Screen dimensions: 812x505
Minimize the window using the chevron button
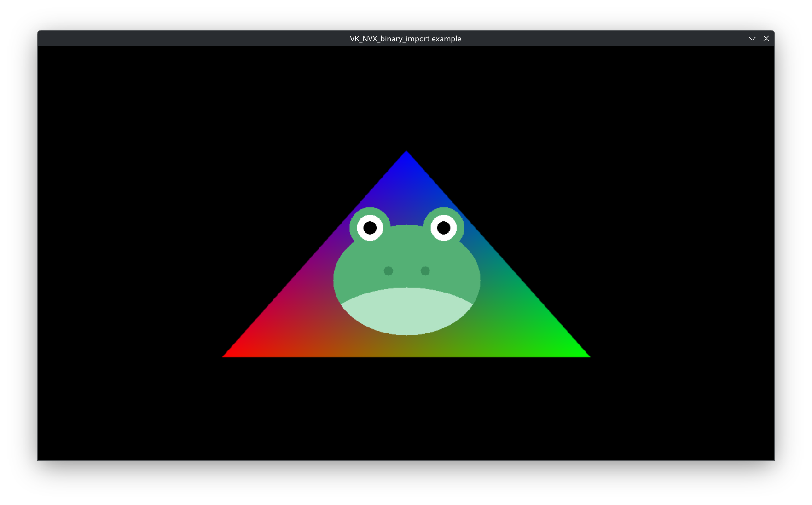pos(752,39)
